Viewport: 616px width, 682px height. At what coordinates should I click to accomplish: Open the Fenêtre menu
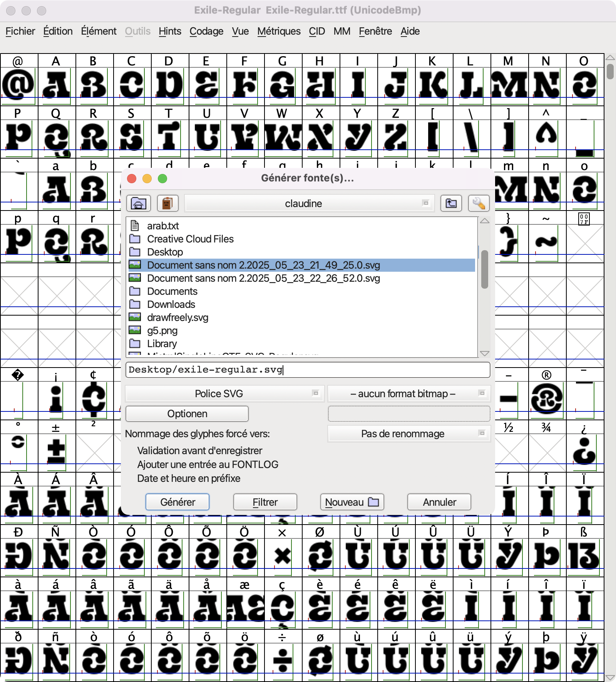[375, 31]
